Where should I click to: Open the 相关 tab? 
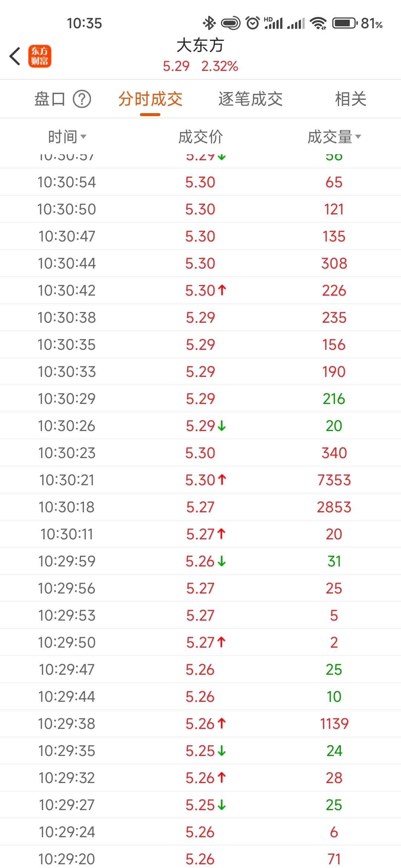[351, 99]
